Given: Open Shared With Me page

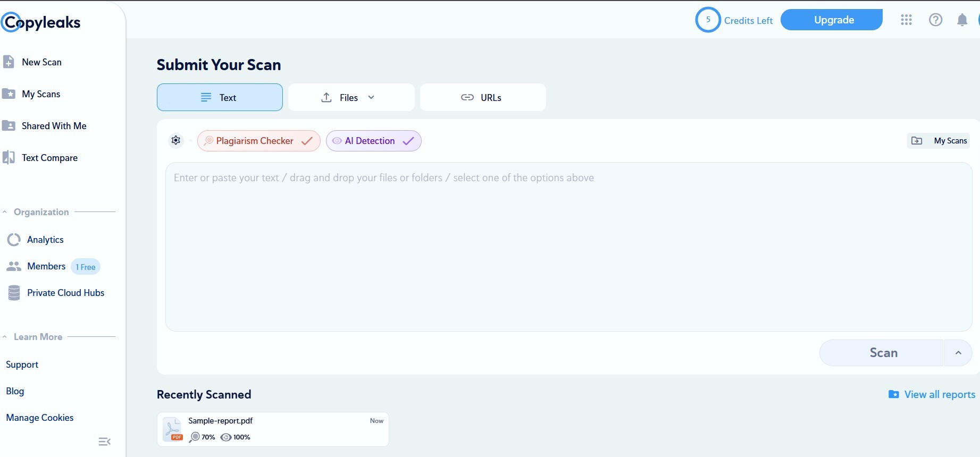Looking at the screenshot, I should tap(54, 126).
